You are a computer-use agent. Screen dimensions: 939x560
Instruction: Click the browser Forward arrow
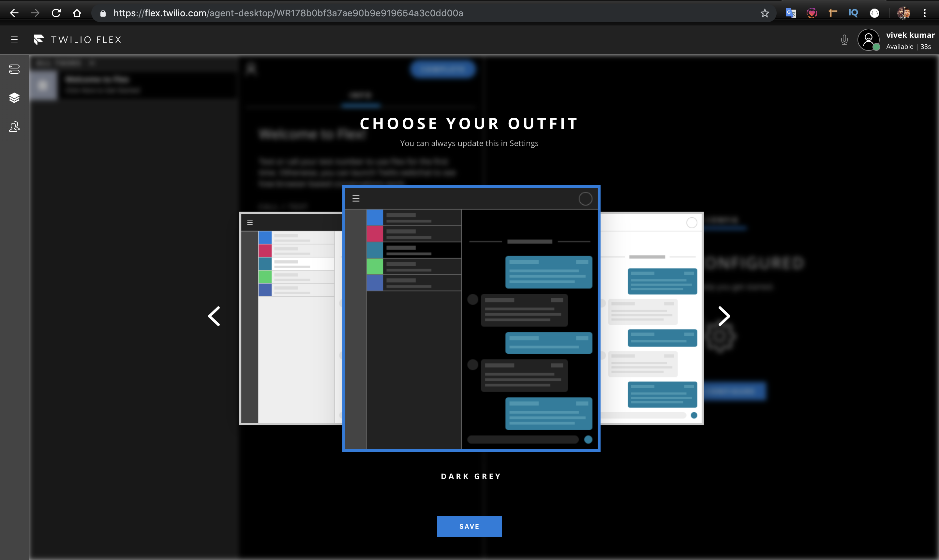point(35,13)
